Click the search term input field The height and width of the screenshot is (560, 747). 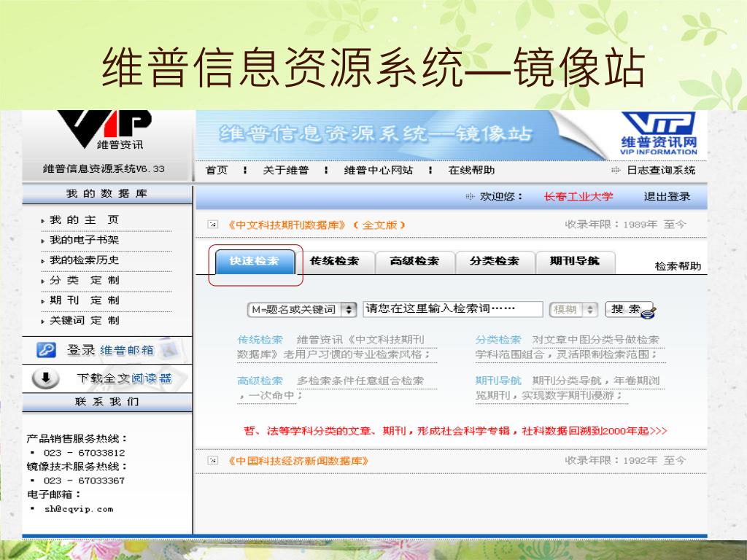click(x=452, y=309)
